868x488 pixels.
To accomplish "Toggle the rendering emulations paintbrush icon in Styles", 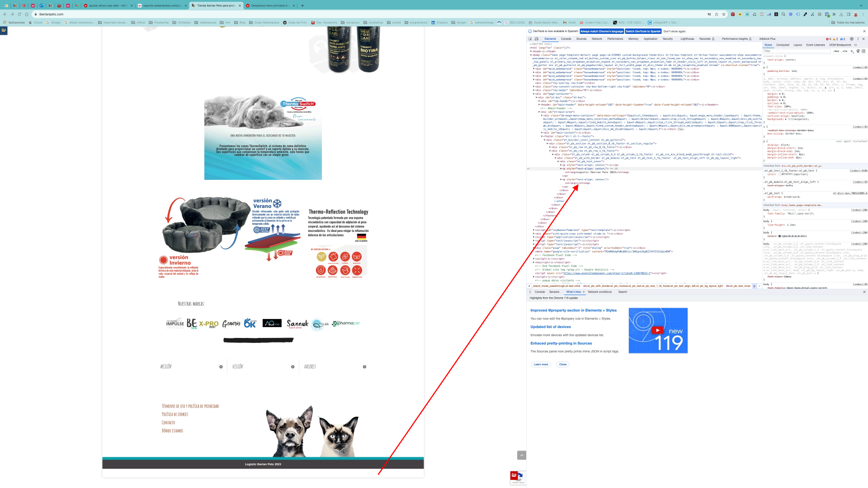I will coord(858,51).
